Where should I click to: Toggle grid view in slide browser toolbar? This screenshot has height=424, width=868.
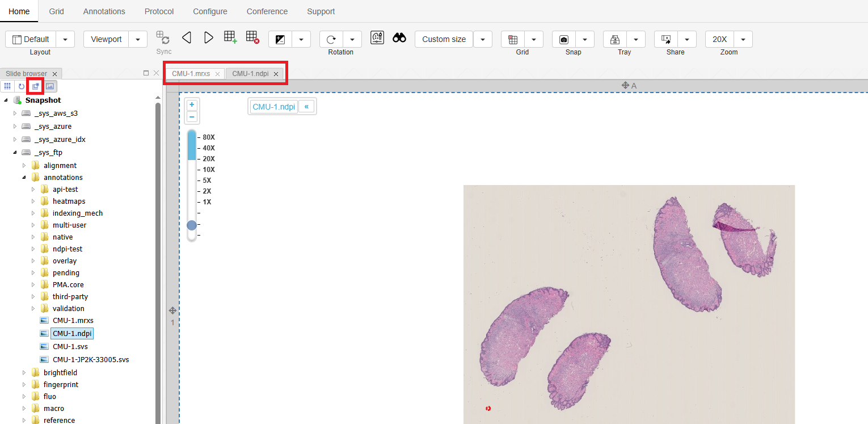pos(7,86)
